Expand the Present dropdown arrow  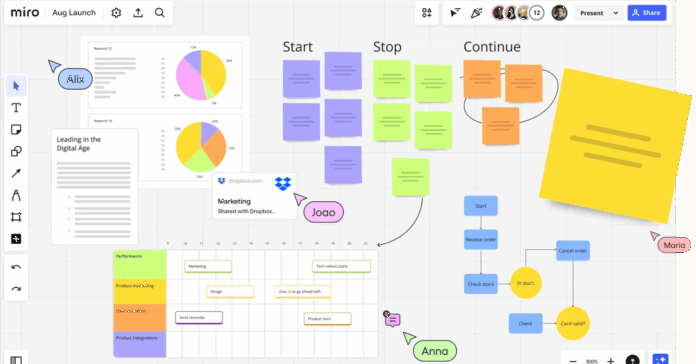click(616, 13)
